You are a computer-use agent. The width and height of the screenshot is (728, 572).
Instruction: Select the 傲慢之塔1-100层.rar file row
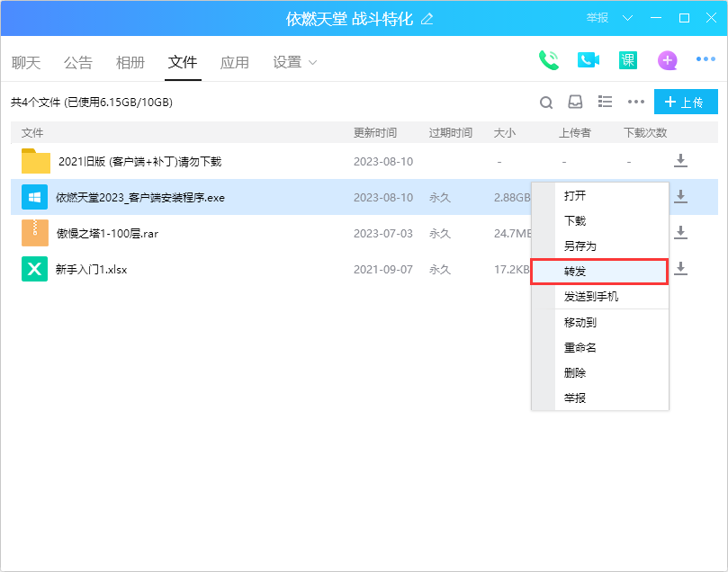point(180,233)
